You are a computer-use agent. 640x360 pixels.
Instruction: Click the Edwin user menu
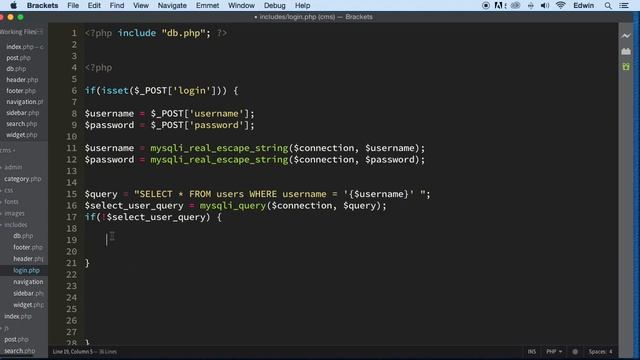coord(584,5)
